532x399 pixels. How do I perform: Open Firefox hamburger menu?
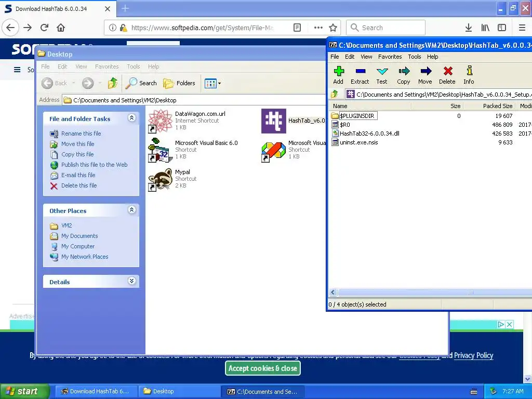[522, 28]
